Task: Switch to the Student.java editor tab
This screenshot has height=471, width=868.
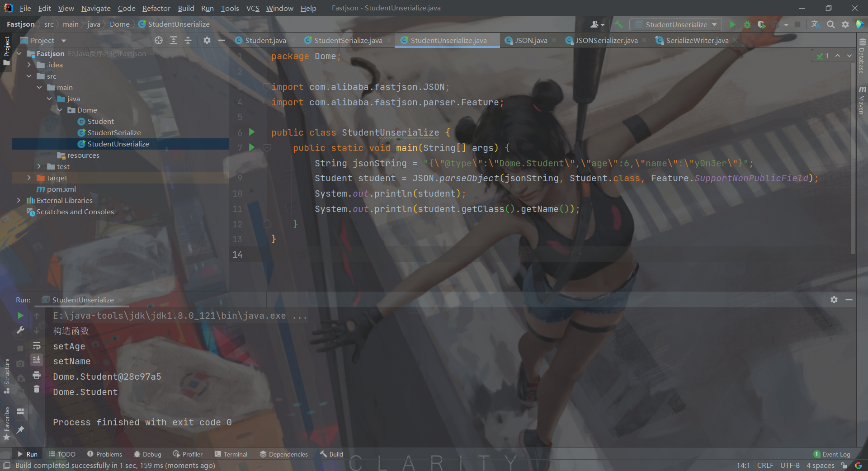Action: [265, 40]
